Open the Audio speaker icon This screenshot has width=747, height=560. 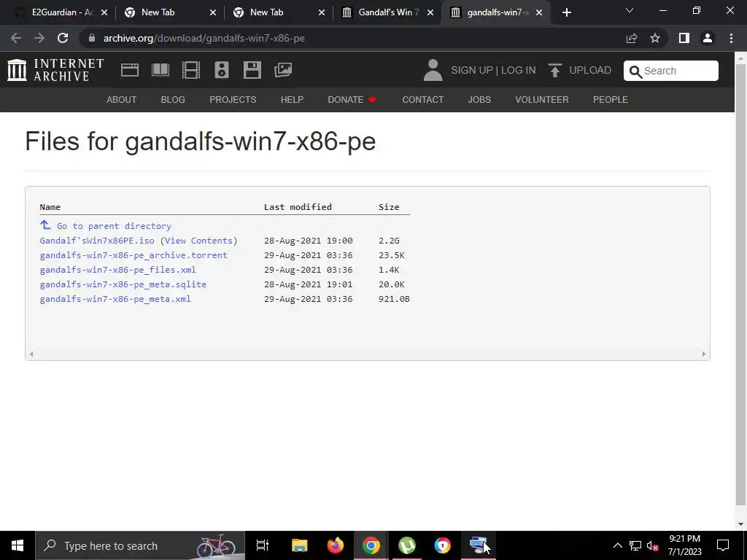click(222, 70)
